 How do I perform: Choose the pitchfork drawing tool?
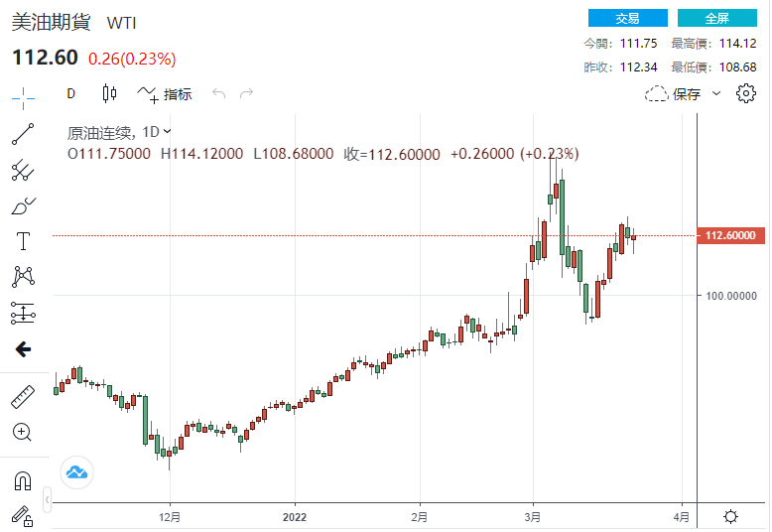pyautogui.click(x=23, y=170)
